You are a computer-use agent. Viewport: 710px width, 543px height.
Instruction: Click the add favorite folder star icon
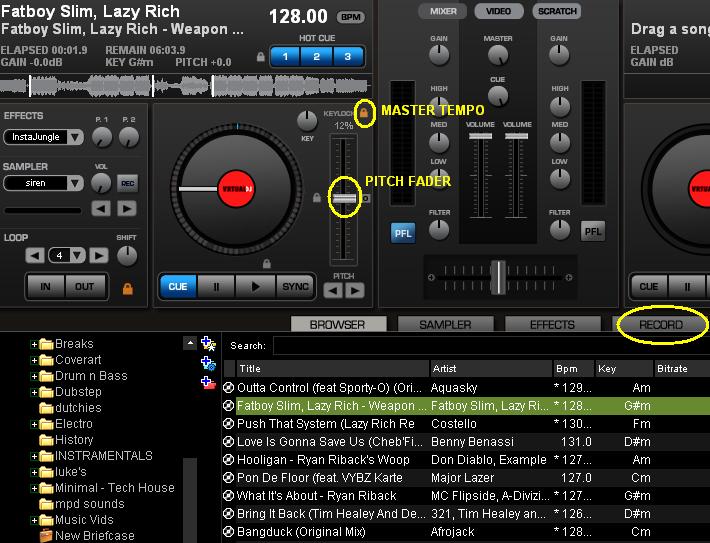click(x=208, y=344)
